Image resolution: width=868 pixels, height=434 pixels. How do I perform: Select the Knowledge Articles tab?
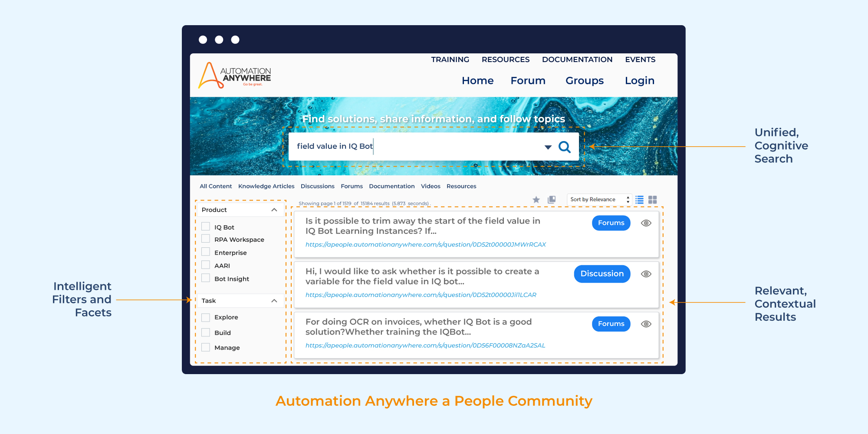tap(266, 186)
